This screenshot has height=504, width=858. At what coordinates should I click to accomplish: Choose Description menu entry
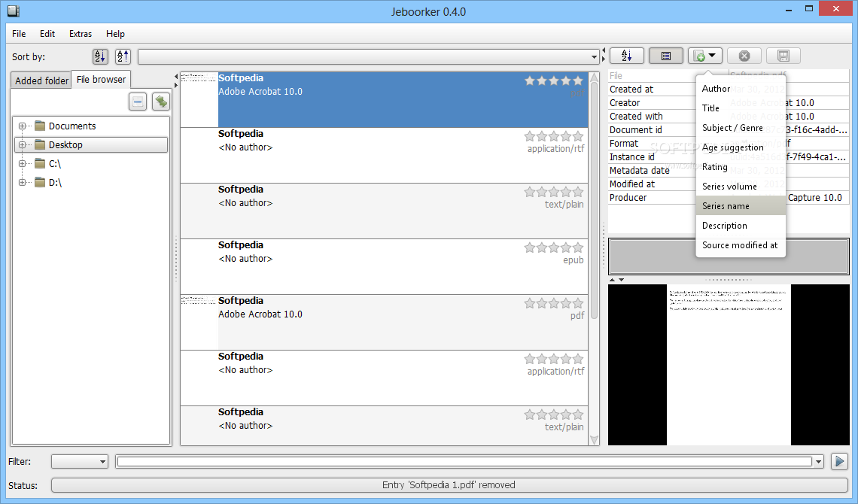coord(741,226)
